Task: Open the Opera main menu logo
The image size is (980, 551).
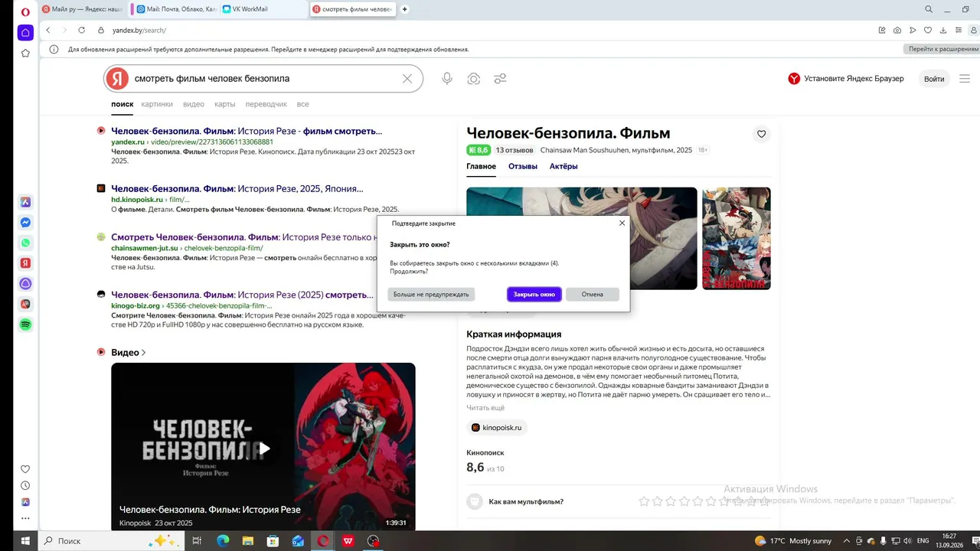Action: 25,11
